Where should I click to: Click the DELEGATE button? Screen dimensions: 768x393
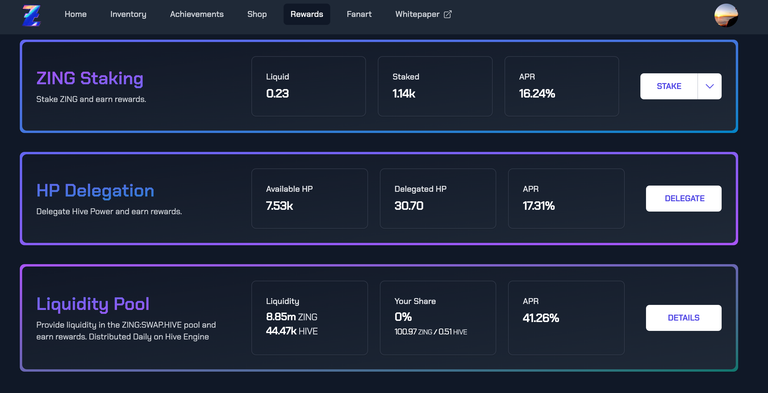tap(684, 198)
